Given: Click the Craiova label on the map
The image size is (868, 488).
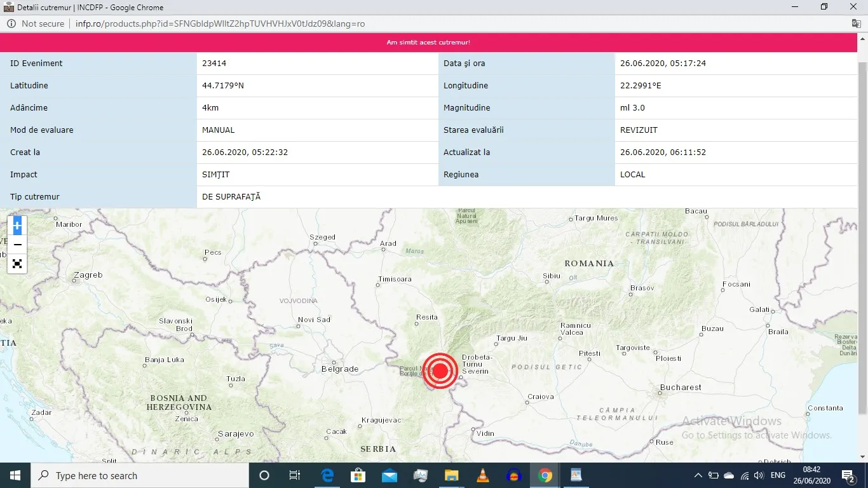Looking at the screenshot, I should (541, 396).
